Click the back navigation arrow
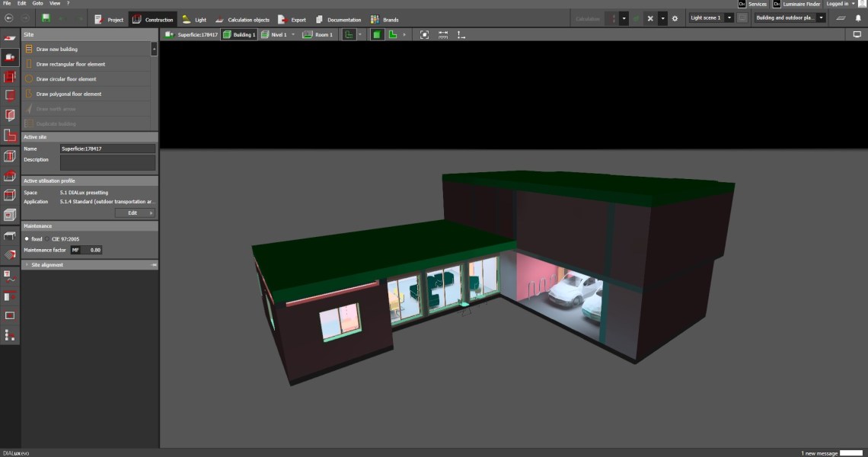Screen dimensions: 868x457 click(x=9, y=18)
